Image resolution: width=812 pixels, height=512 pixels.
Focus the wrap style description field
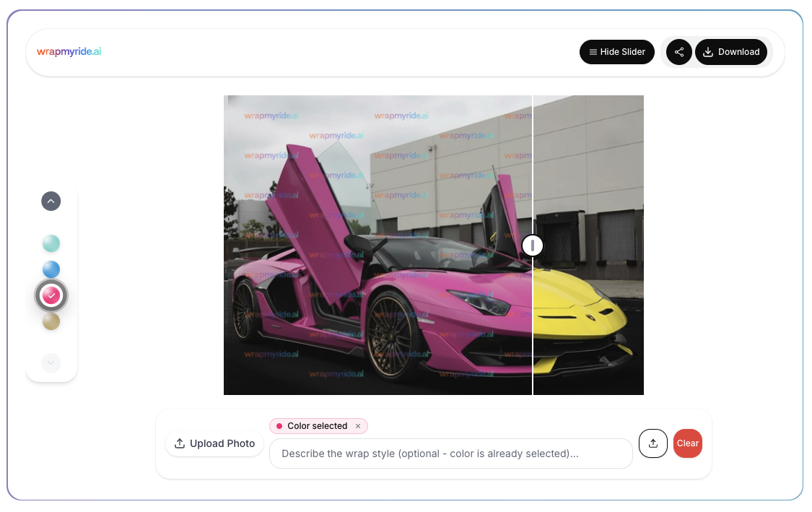[x=450, y=454]
